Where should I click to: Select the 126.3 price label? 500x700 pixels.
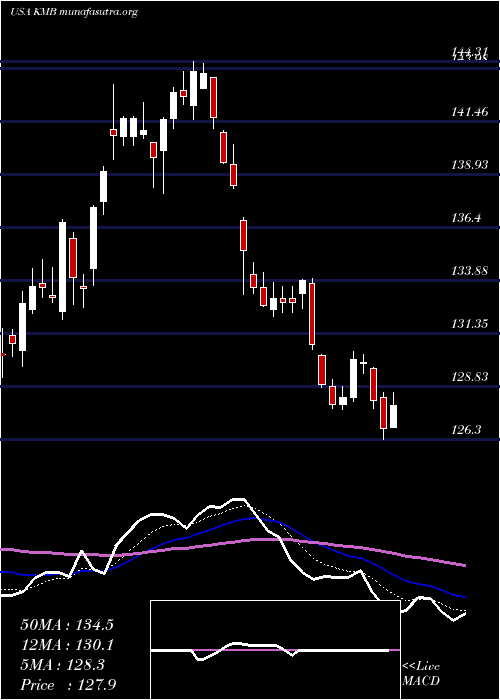(x=467, y=430)
